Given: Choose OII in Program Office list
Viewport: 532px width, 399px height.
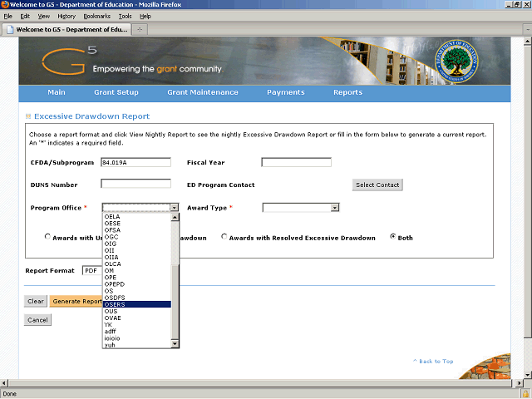Looking at the screenshot, I should coord(137,250).
